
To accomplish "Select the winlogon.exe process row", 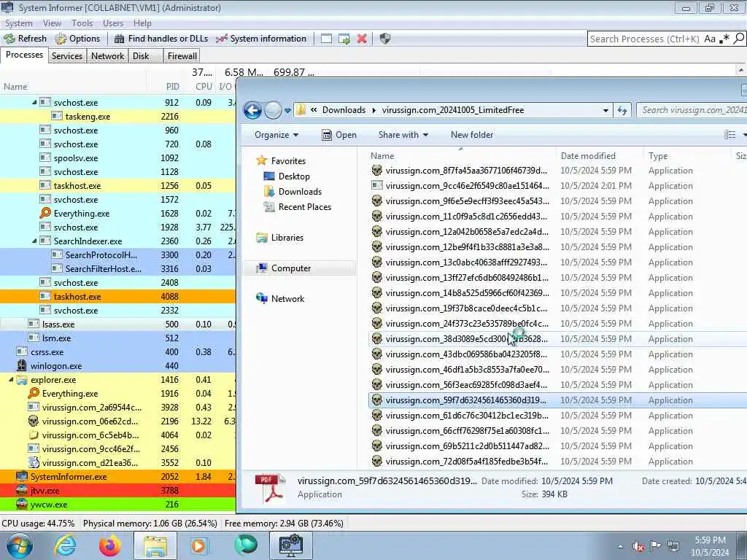I will coord(117,366).
